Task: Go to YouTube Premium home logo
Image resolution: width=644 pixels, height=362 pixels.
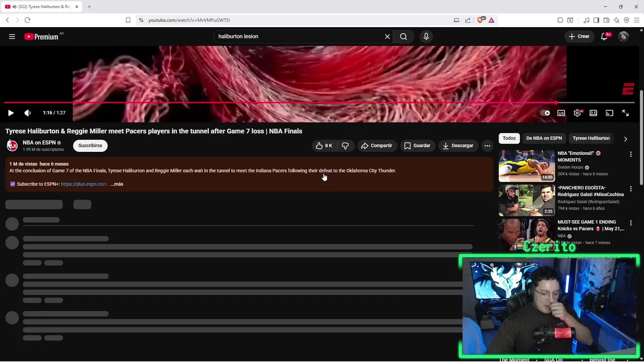Action: coord(41,36)
